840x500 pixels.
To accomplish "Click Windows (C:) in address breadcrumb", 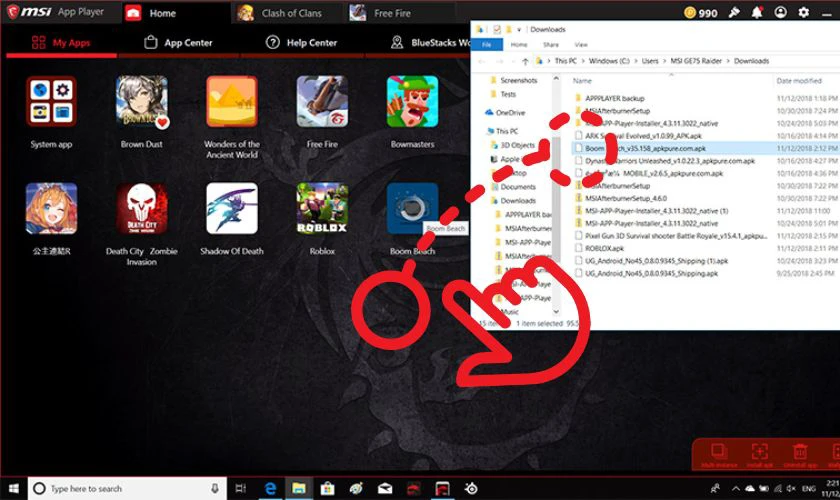I will pyautogui.click(x=609, y=61).
